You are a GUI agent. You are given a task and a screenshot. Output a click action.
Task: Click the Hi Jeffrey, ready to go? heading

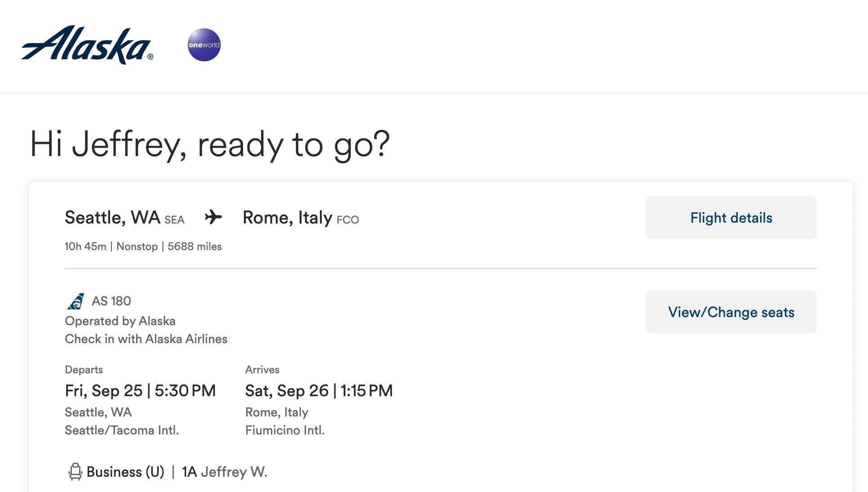(210, 144)
